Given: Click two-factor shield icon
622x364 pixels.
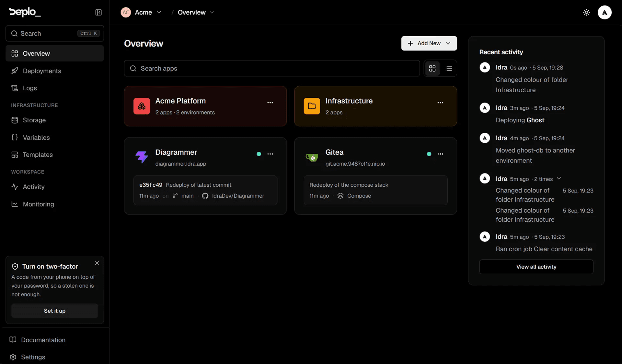Looking at the screenshot, I should (15, 267).
